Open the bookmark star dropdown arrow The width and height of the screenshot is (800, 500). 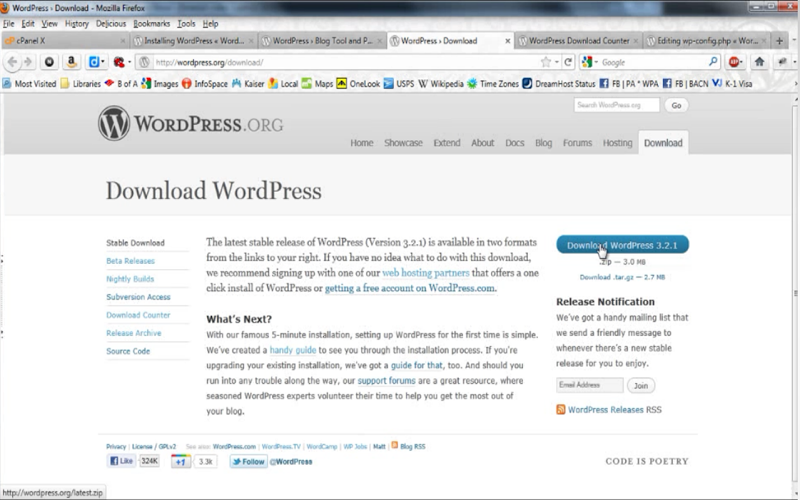556,62
